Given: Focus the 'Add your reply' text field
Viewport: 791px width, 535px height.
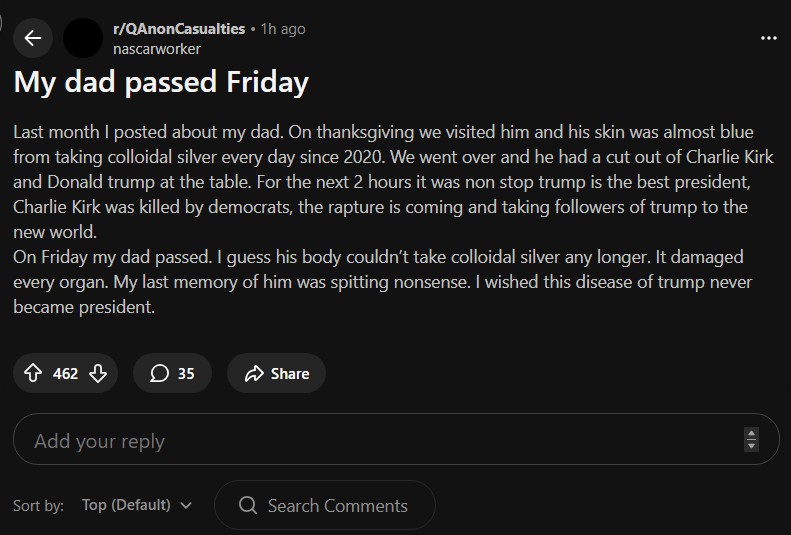Looking at the screenshot, I should tap(380, 440).
